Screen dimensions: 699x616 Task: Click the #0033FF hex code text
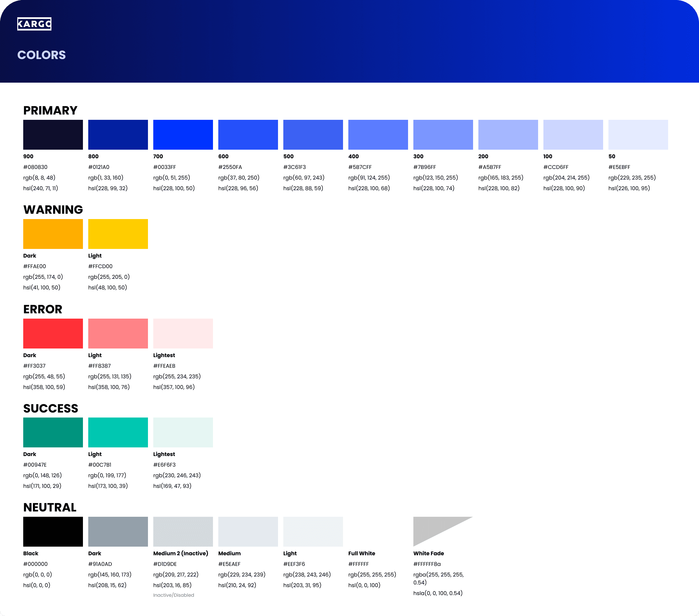coord(165,167)
